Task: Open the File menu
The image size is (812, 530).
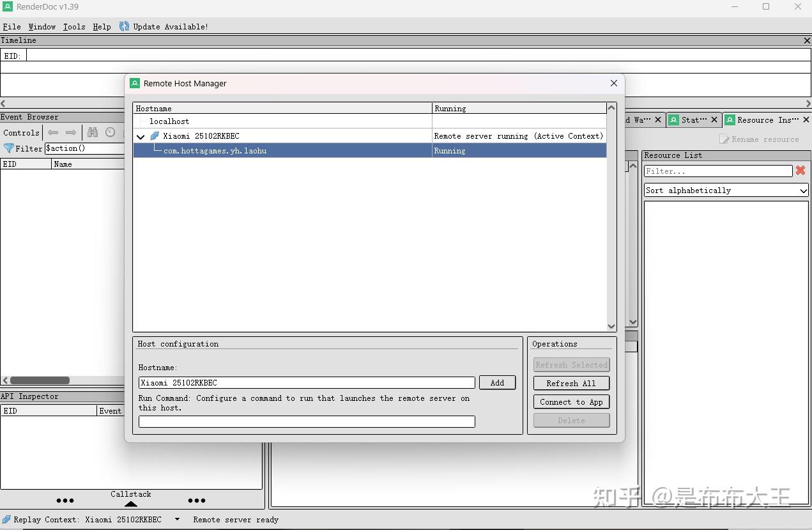Action: click(11, 26)
